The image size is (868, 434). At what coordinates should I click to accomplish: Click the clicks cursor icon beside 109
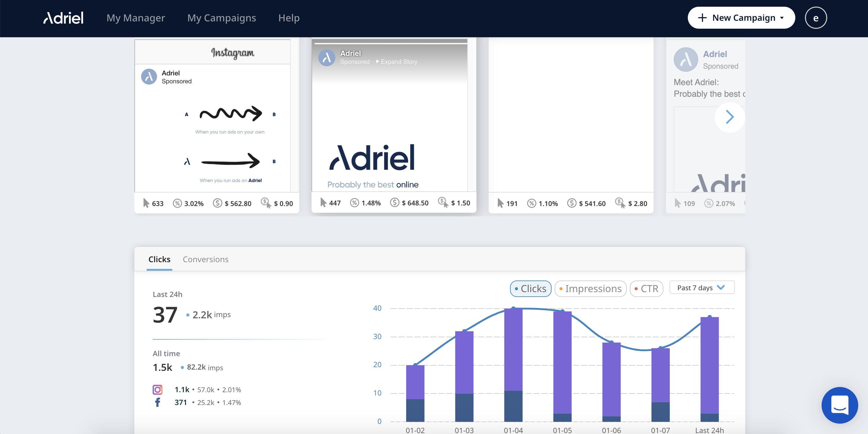point(678,203)
